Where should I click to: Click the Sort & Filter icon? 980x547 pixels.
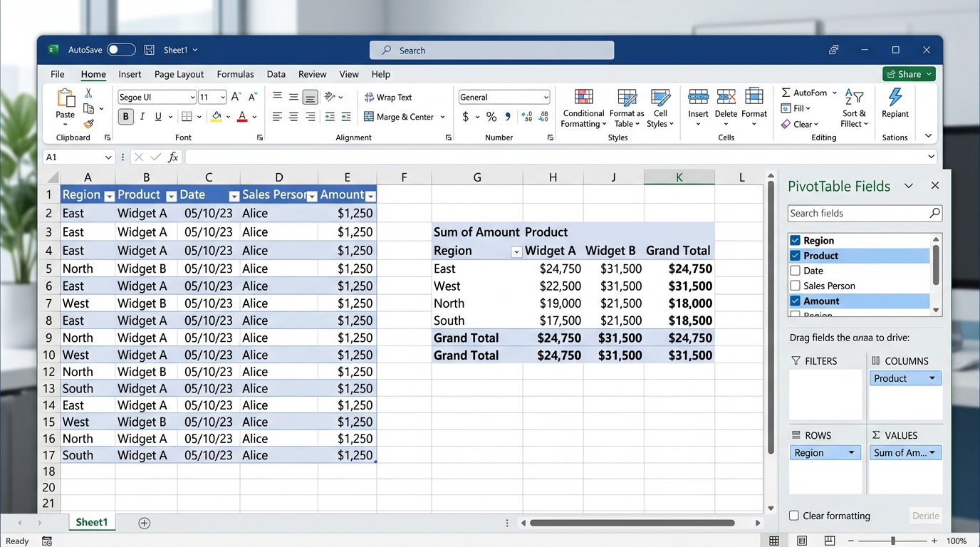point(854,98)
